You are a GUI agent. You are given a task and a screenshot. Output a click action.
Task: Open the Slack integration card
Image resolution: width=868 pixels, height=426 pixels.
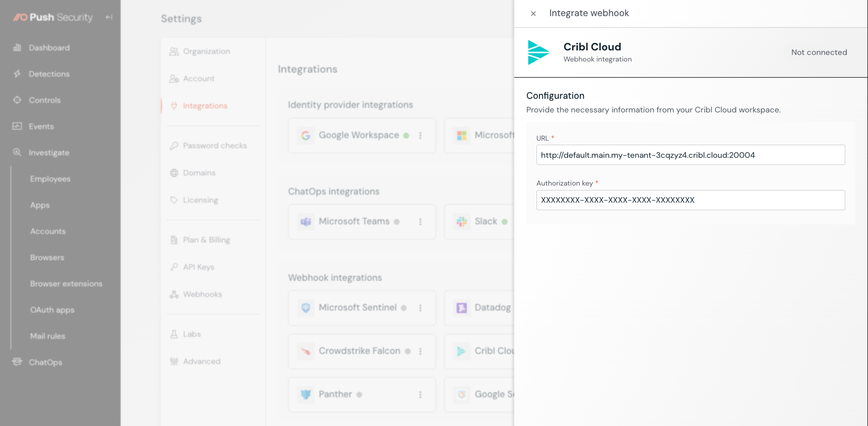479,222
